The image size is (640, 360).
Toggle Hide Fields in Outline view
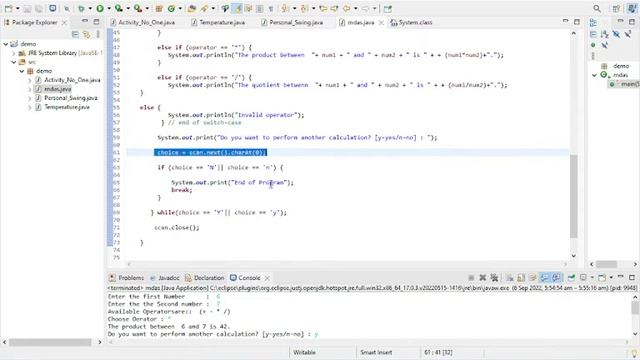(x=616, y=35)
